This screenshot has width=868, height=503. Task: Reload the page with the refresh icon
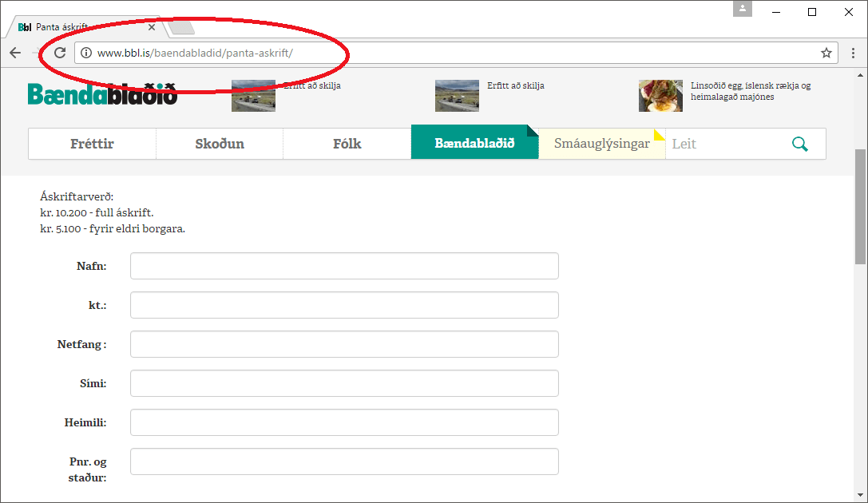60,53
